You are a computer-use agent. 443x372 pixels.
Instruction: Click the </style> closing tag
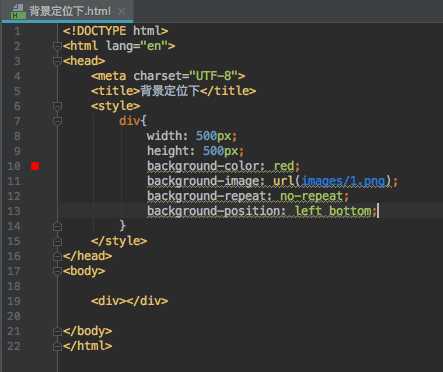(x=119, y=241)
